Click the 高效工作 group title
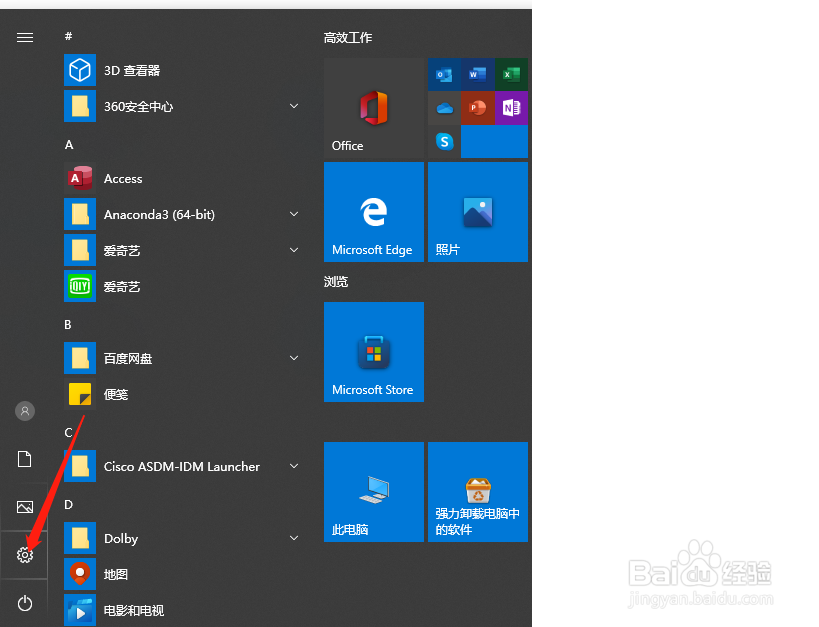819x627 pixels. click(x=348, y=38)
